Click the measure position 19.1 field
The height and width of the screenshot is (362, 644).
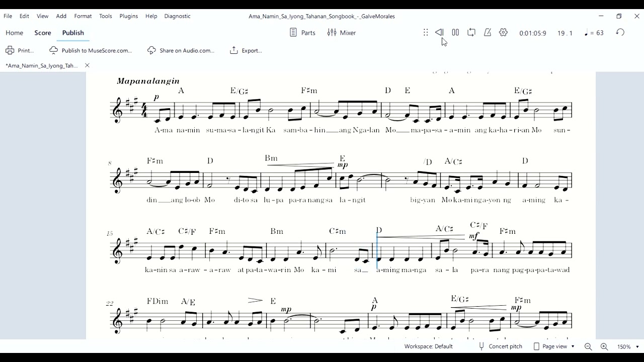[565, 33]
